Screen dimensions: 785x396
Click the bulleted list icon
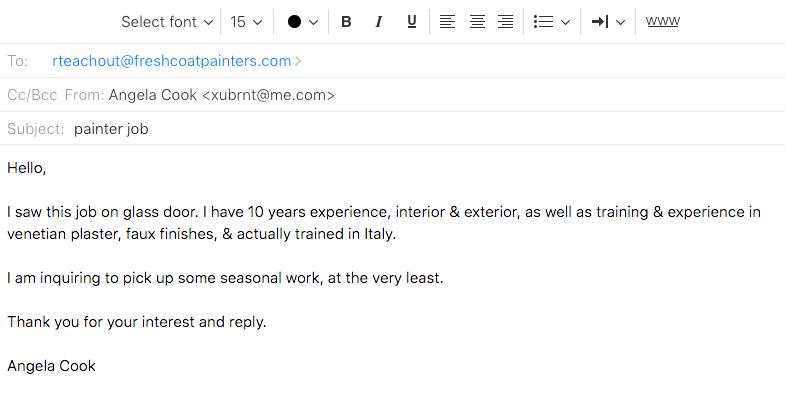[x=543, y=22]
